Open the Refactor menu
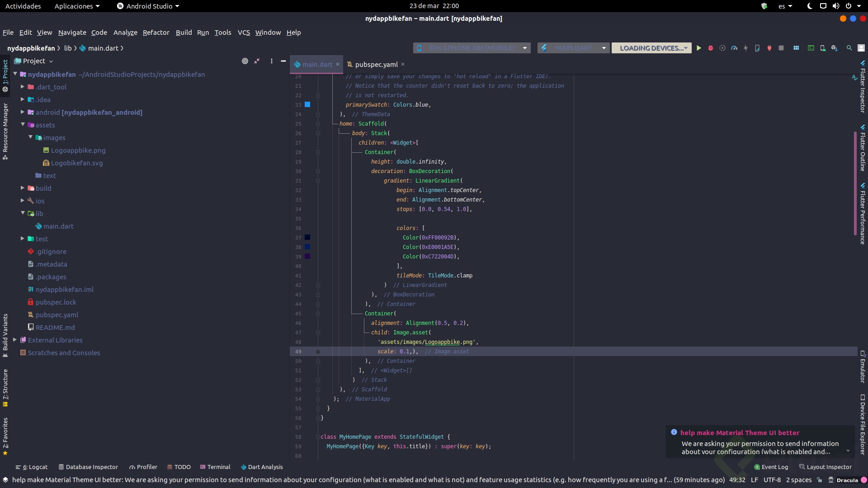 156,33
